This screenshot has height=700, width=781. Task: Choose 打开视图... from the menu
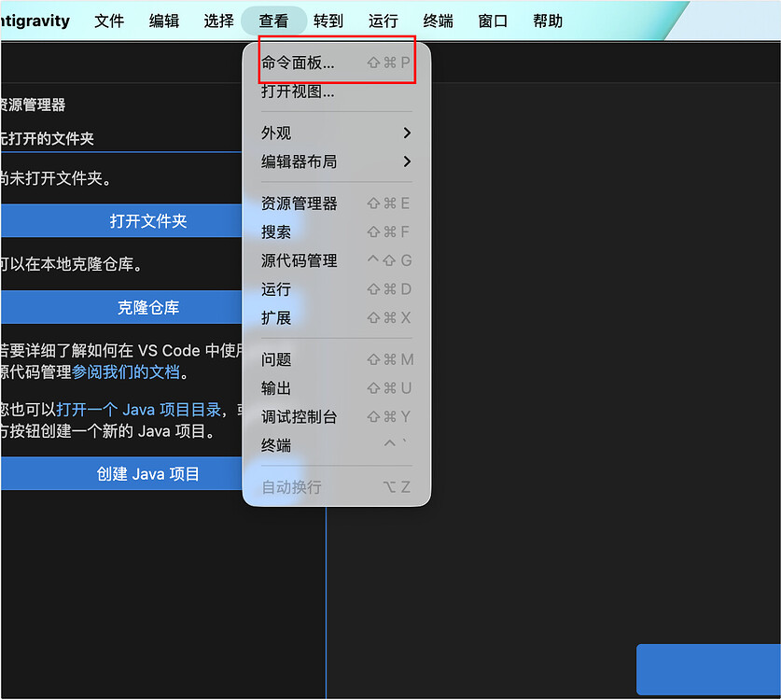[x=337, y=91]
